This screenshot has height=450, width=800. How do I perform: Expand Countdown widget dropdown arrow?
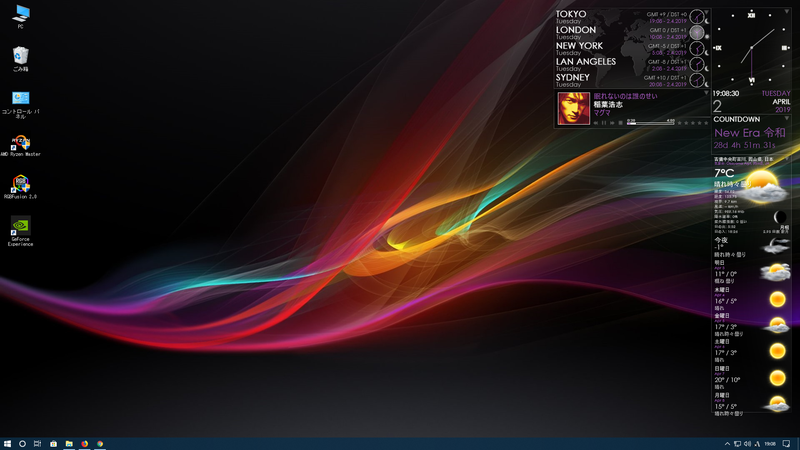pos(788,118)
